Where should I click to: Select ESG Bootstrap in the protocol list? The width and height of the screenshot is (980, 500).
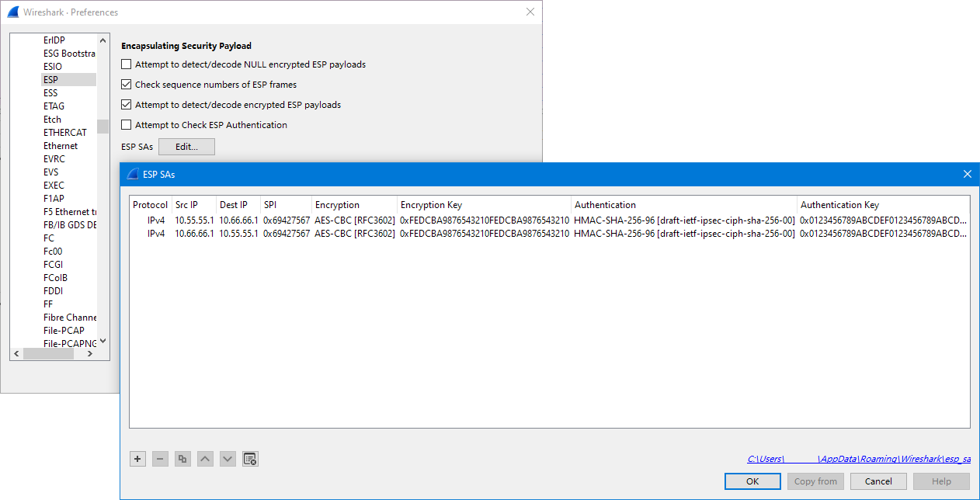pos(69,54)
